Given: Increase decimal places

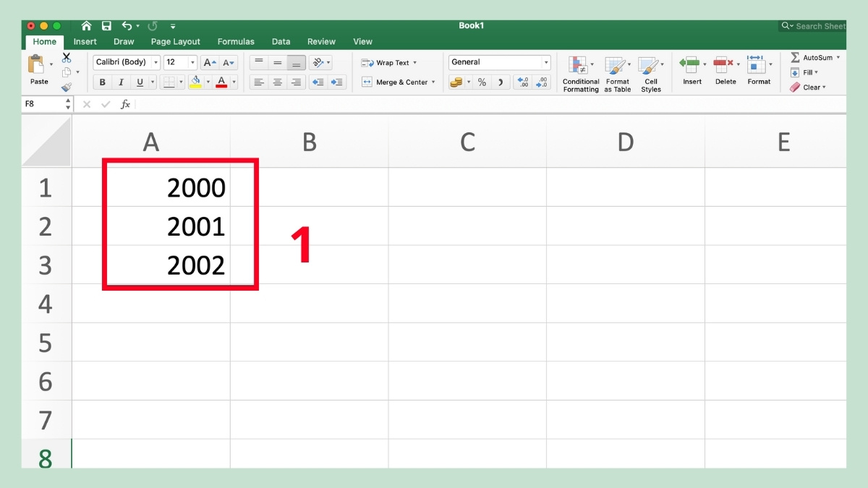Looking at the screenshot, I should pyautogui.click(x=522, y=82).
